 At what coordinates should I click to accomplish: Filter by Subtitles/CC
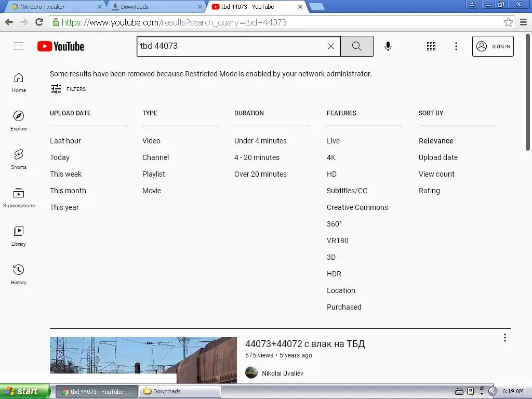click(x=347, y=191)
